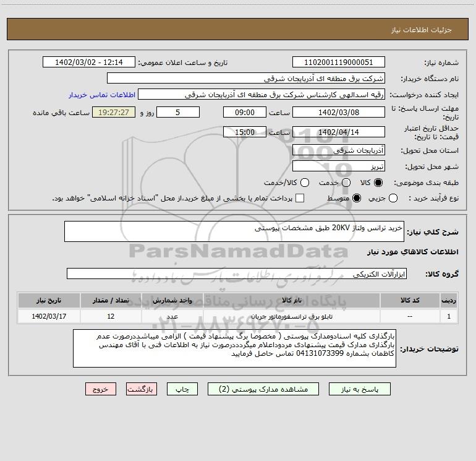The image size is (476, 461).
Task: Click the واحد شمارش column header
Action: [x=172, y=300]
